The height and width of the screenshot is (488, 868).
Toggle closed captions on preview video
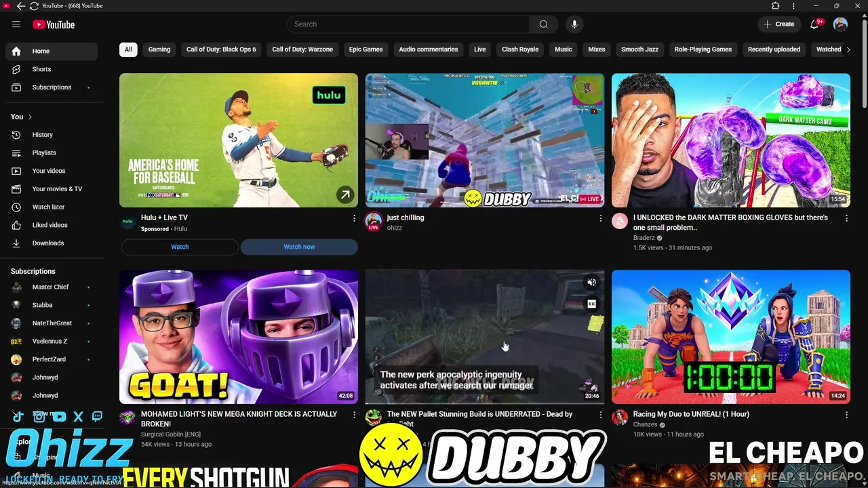592,304
